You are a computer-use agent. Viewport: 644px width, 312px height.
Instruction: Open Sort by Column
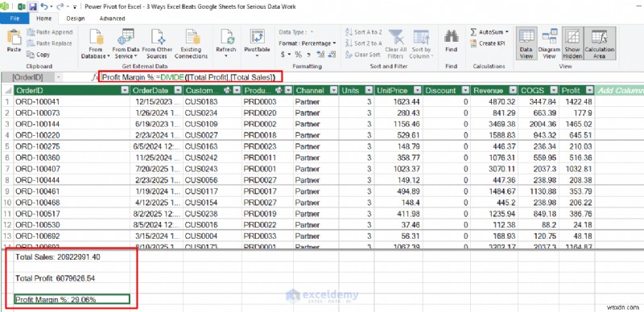coord(421,44)
